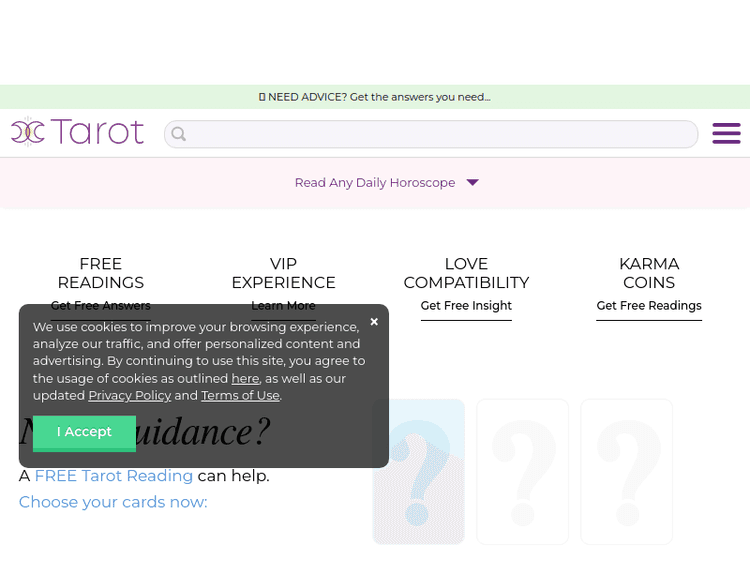Select the KARMA COINS heading
The height and width of the screenshot is (563, 750).
coord(649,273)
